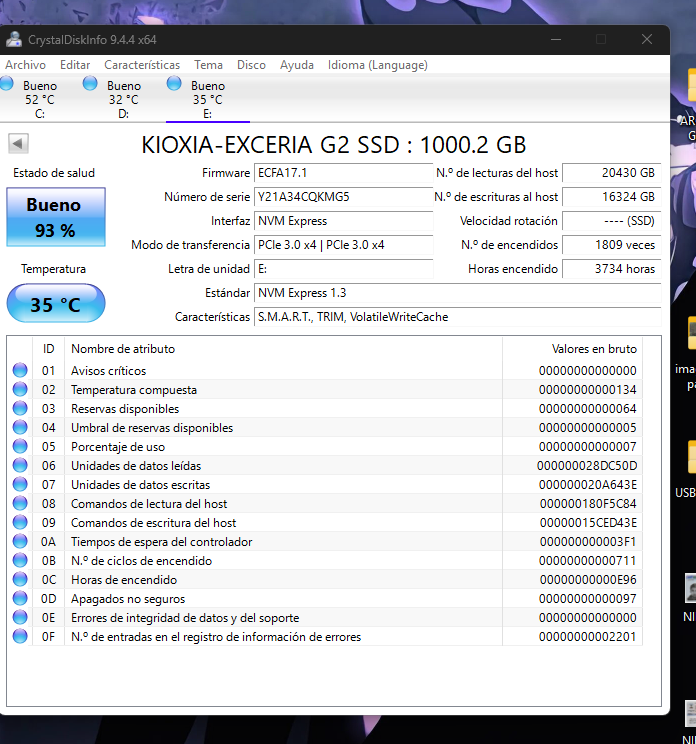Open the Editar menu
The height and width of the screenshot is (744, 696).
(x=75, y=65)
